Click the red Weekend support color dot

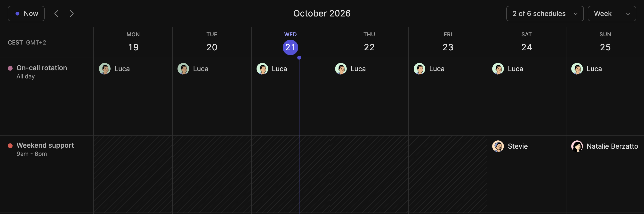(10, 145)
